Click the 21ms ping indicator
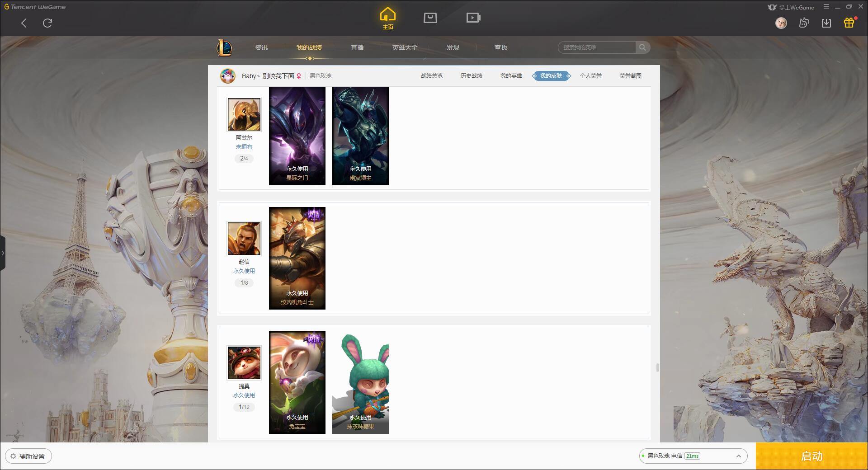868x470 pixels. tap(692, 456)
